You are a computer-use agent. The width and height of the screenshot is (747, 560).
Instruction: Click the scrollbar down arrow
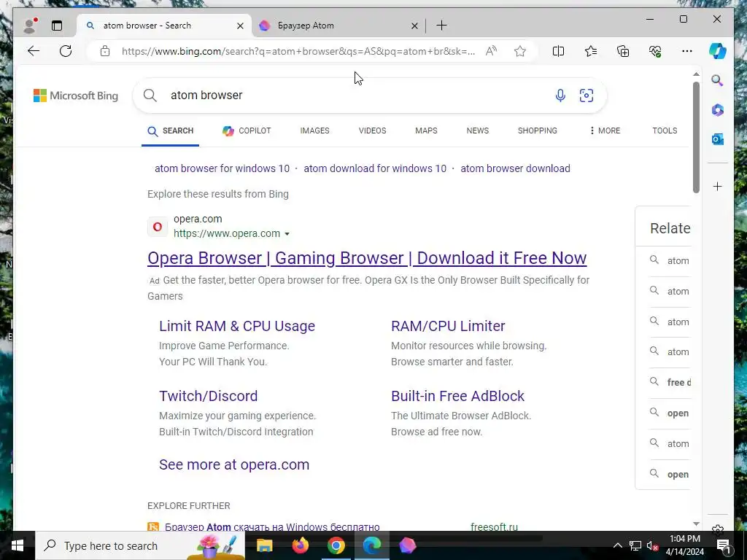tap(696, 524)
